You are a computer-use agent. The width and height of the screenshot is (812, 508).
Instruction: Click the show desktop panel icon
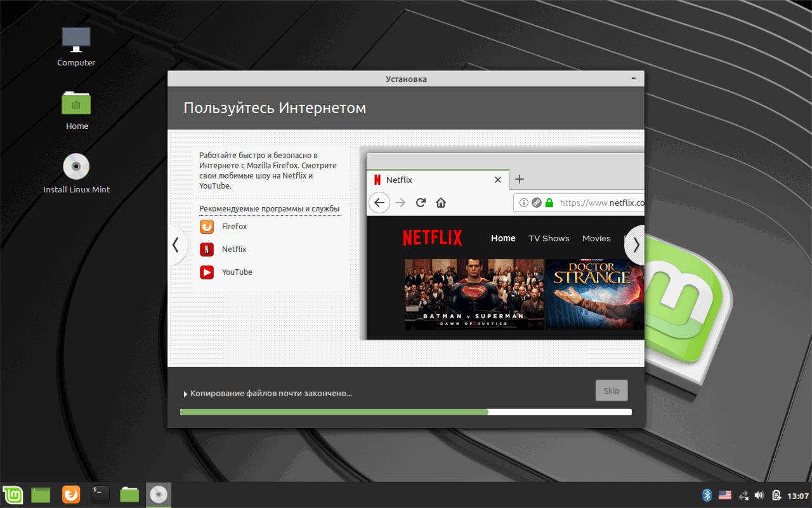pyautogui.click(x=41, y=494)
